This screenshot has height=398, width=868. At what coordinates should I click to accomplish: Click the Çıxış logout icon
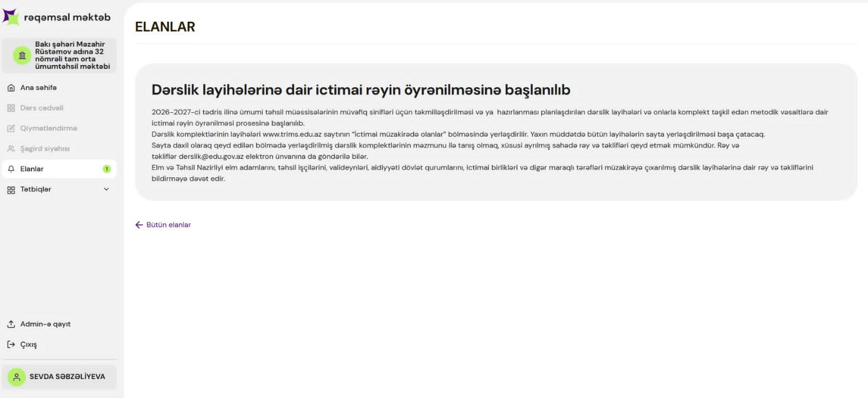11,344
